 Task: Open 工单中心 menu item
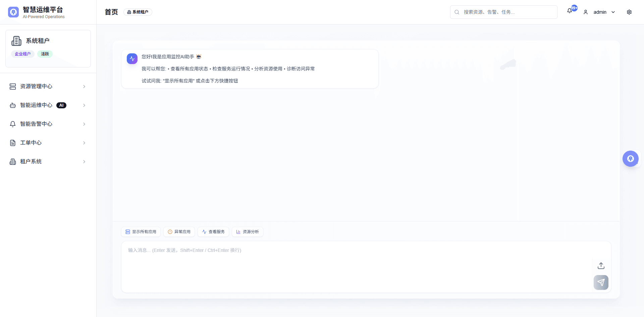[48, 143]
